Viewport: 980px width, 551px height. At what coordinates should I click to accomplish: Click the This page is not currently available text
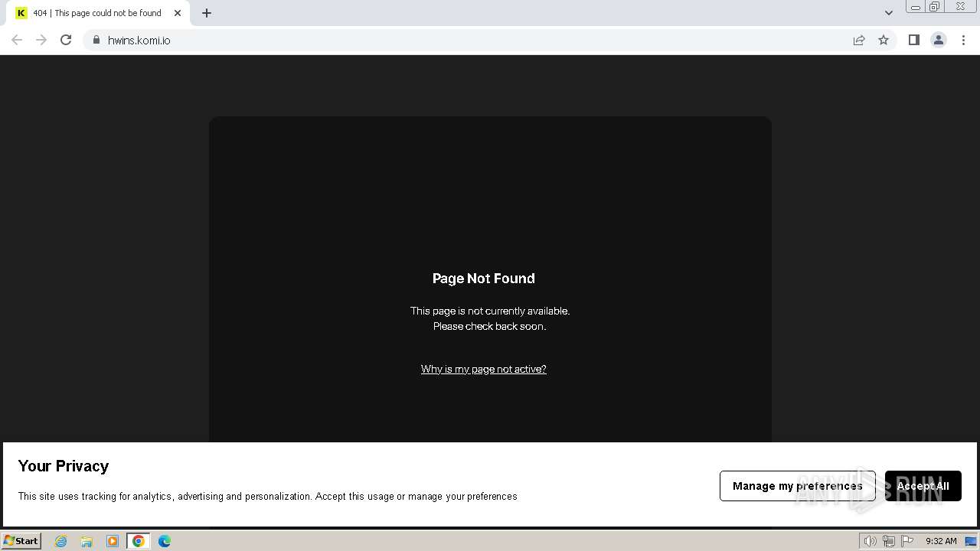click(490, 311)
